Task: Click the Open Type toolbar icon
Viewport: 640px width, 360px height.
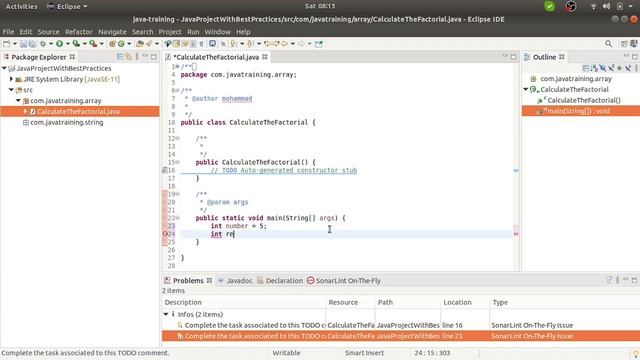Action: (x=140, y=44)
